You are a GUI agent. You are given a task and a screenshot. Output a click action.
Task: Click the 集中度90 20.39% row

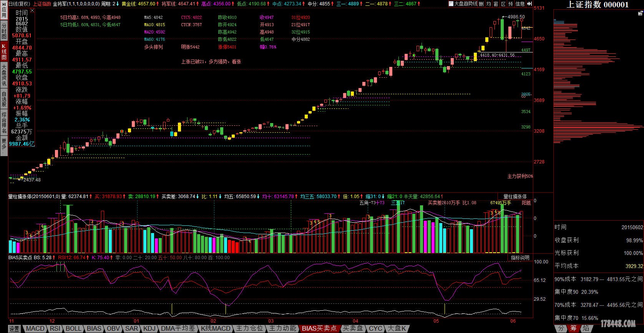(577, 292)
